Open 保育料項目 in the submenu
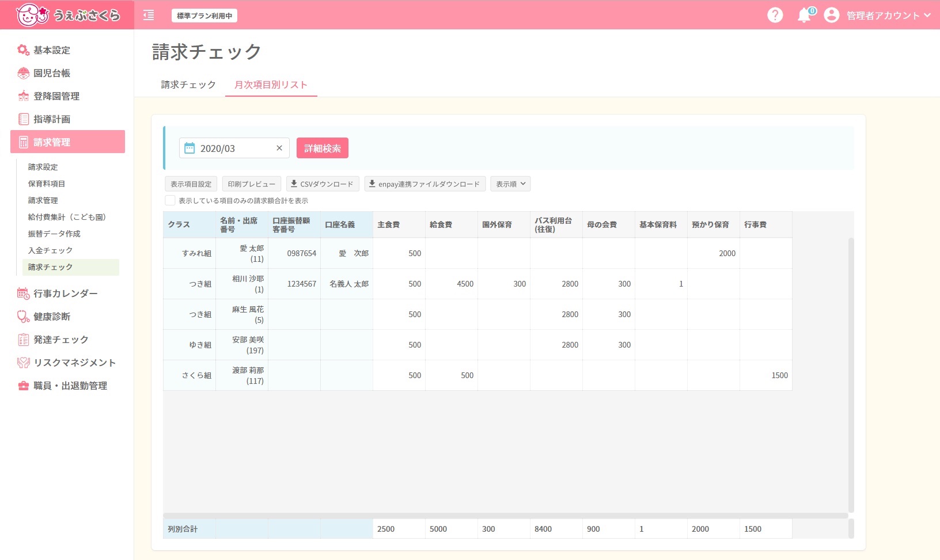This screenshot has width=940, height=560. coord(47,184)
